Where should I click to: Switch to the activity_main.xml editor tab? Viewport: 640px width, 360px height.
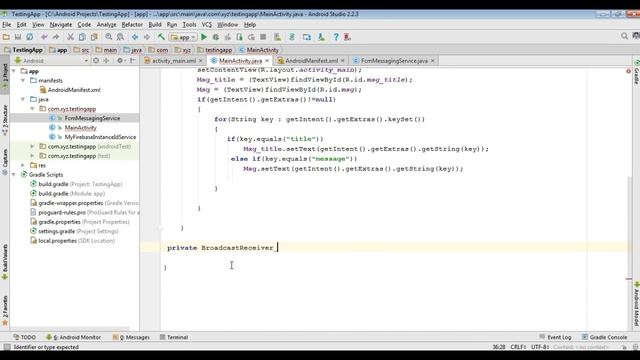tap(173, 60)
